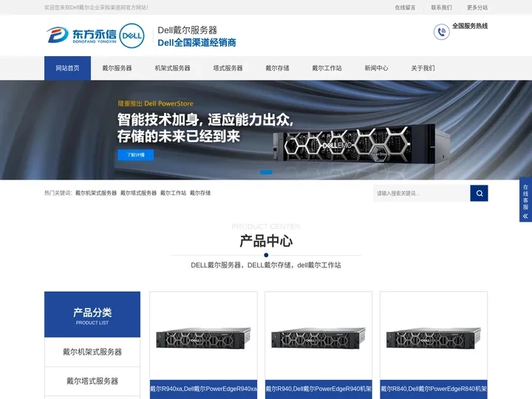The width and height of the screenshot is (532, 399).
Task: Click the banner carousel indicator dot
Action: (266, 172)
